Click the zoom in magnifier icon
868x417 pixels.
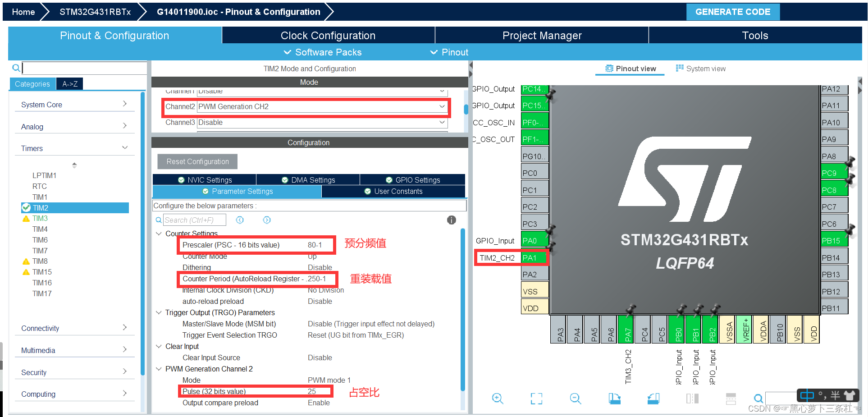pyautogui.click(x=498, y=399)
